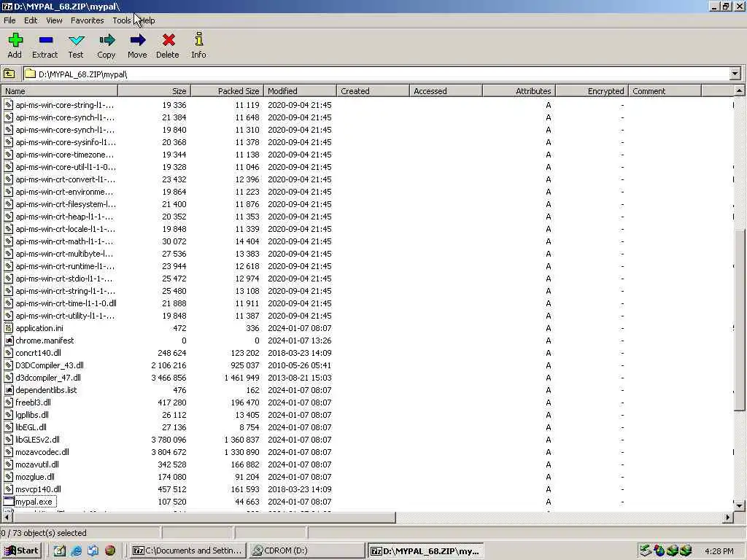Click the Add toolbar icon
The height and width of the screenshot is (560, 747).
click(15, 40)
